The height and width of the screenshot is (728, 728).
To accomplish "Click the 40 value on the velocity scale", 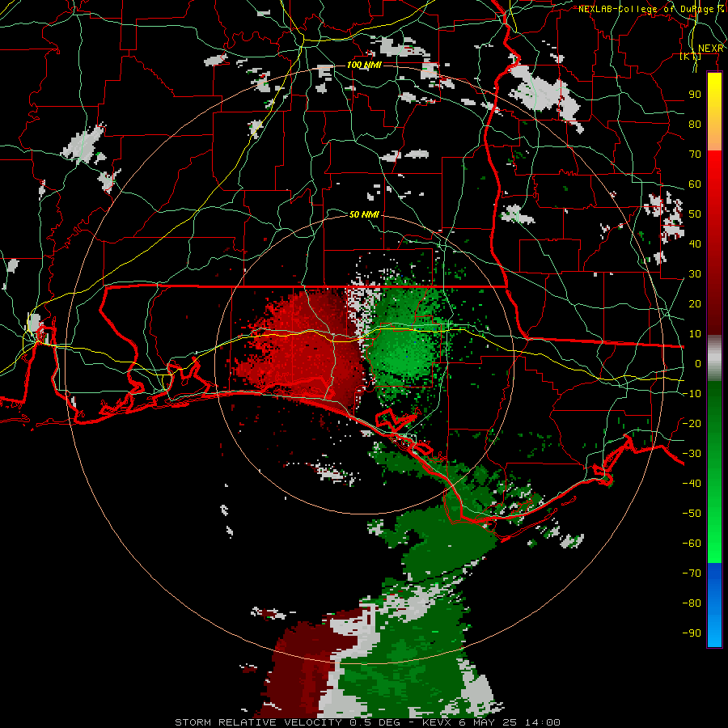I will (695, 243).
